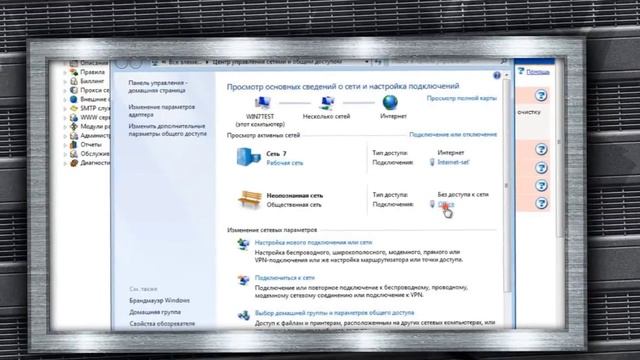
Task: Expand the Отчеты tree node
Action: pos(65,145)
